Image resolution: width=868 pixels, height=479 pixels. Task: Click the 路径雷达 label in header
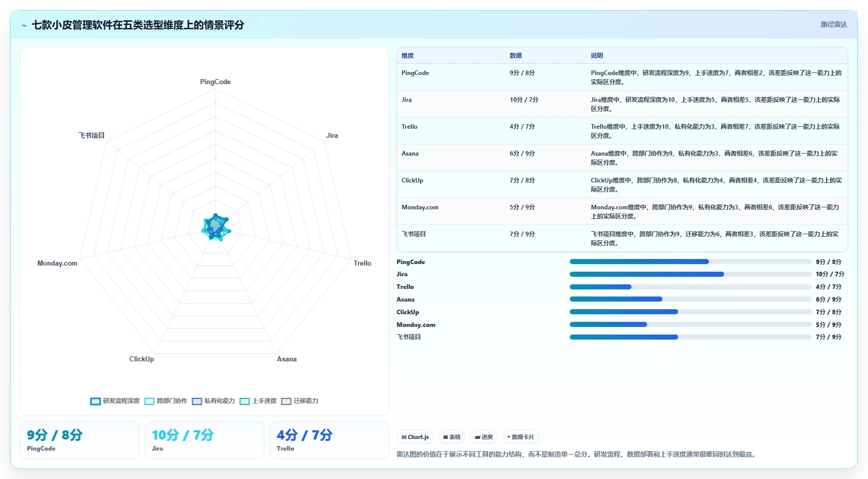[x=834, y=24]
